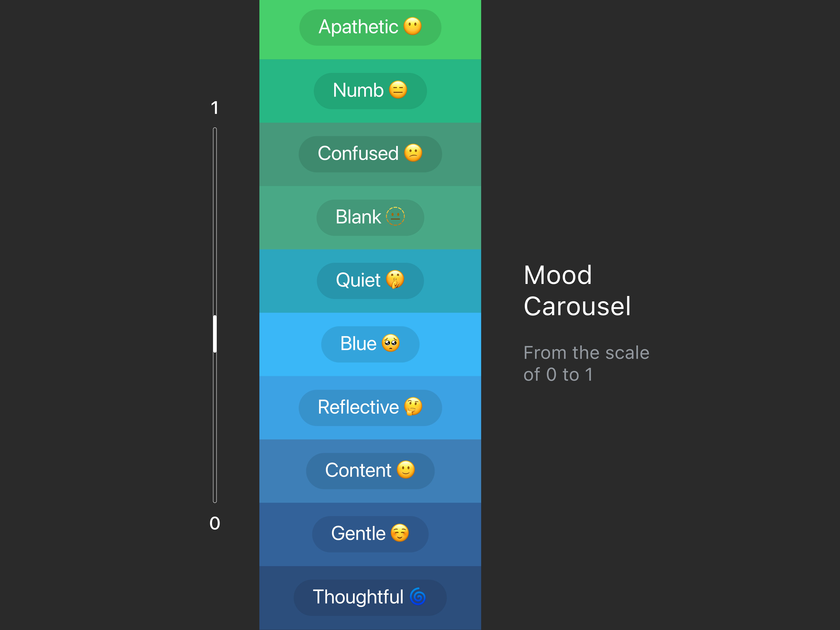Click the slider bottom label 0
The image size is (840, 630).
(215, 523)
